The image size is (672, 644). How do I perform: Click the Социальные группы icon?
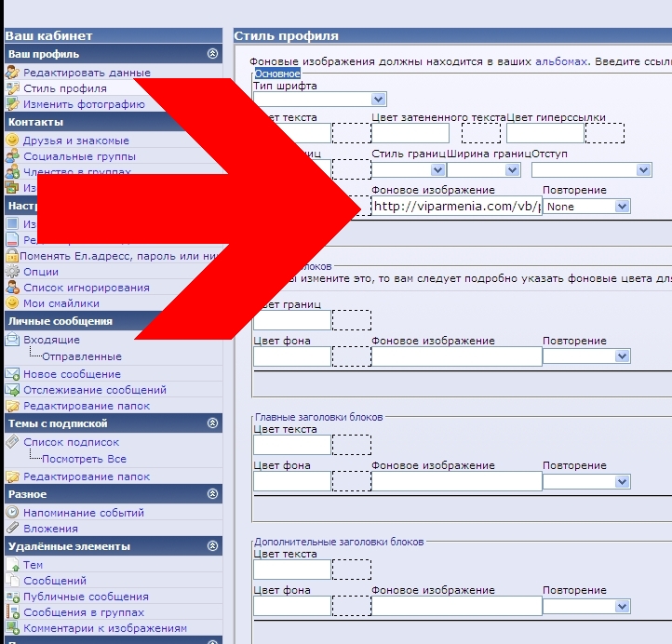point(12,156)
